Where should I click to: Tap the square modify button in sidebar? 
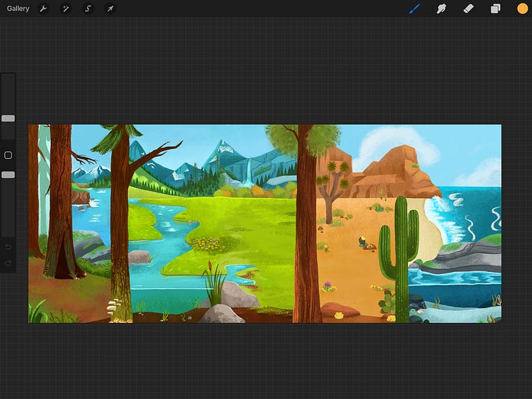[8, 155]
